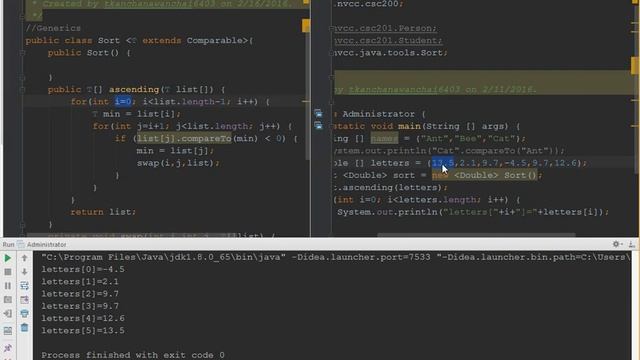
Task: Click 'Comparable' in class declaration
Action: click(x=214, y=40)
